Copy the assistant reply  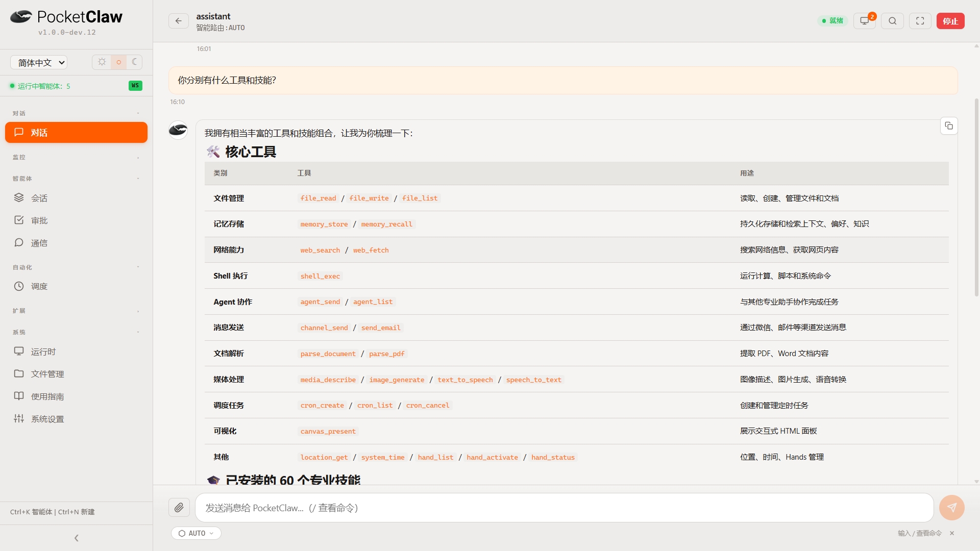tap(949, 126)
